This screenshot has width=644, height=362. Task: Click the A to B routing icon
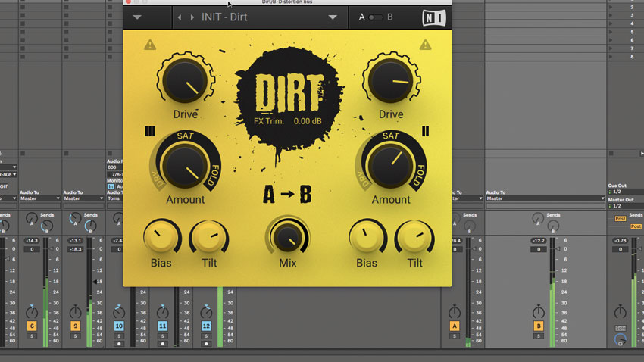[x=287, y=194]
